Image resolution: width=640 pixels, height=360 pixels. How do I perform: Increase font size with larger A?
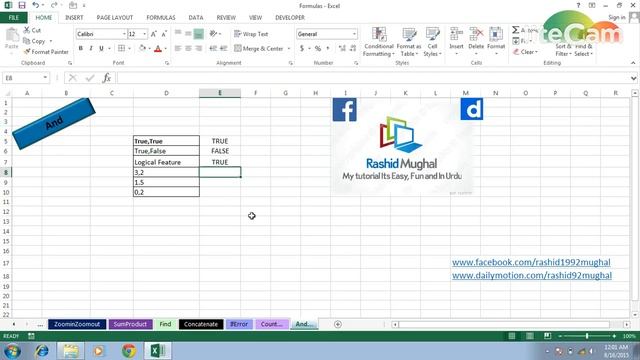pyautogui.click(x=153, y=34)
